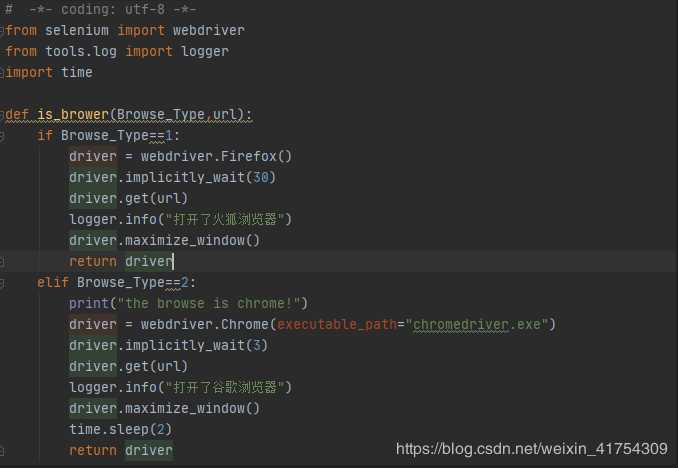
Task: Click return driver on the highlighted cursor line
Action: point(121,261)
